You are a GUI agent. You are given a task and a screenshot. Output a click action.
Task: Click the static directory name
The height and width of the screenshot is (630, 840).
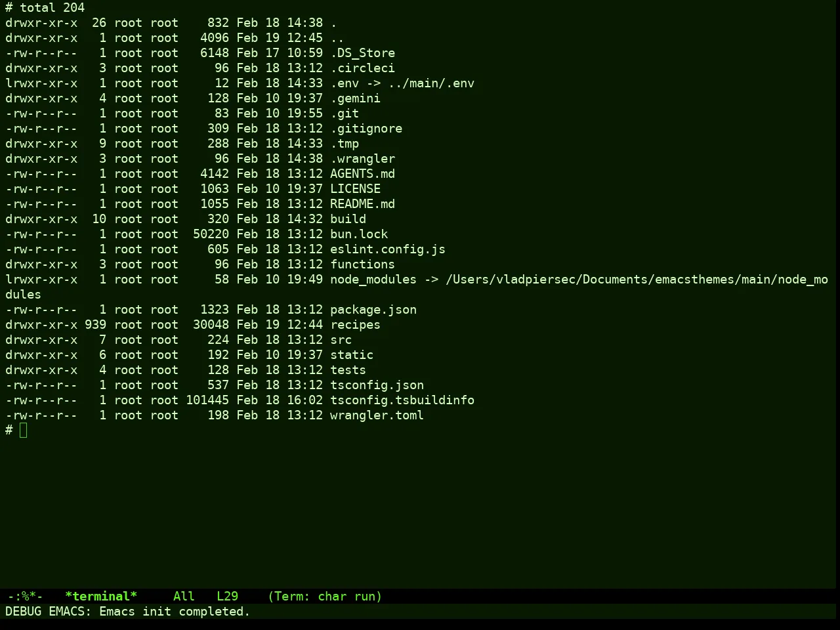(352, 354)
